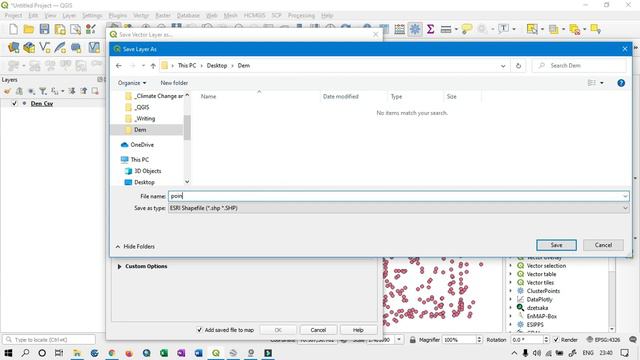The height and width of the screenshot is (360, 640).
Task: Toggle Add saved file to map checkbox
Action: 200,330
